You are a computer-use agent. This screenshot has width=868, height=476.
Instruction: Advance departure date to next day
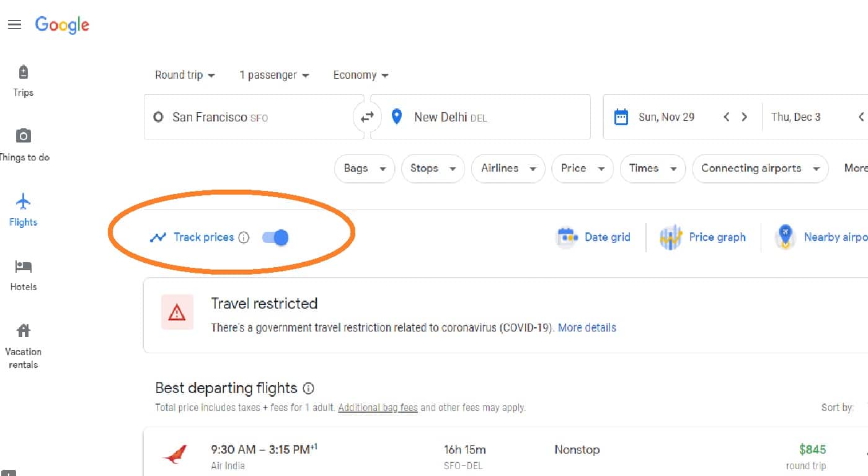744,117
